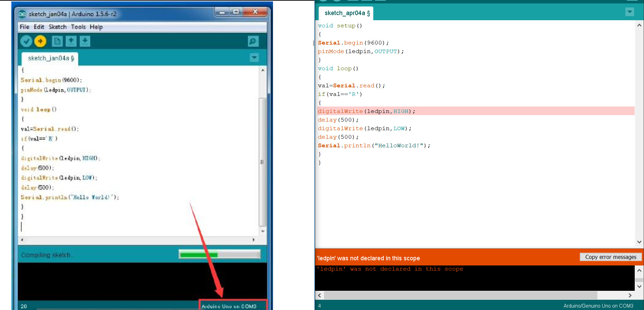
Task: Click the "Compiling sketch..." status message
Action: pyautogui.click(x=48, y=255)
